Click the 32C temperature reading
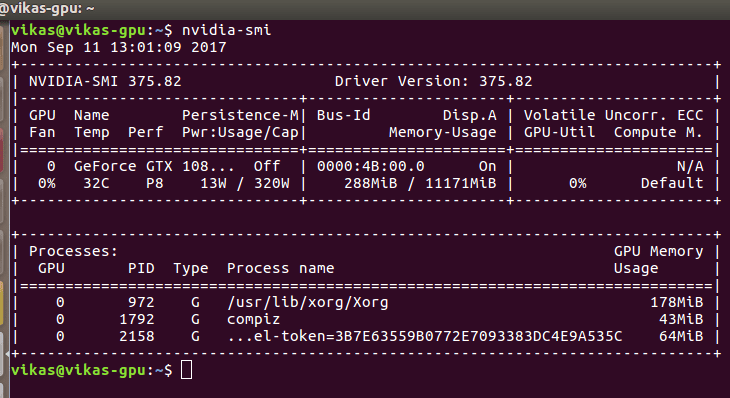730x398 pixels. click(96, 183)
